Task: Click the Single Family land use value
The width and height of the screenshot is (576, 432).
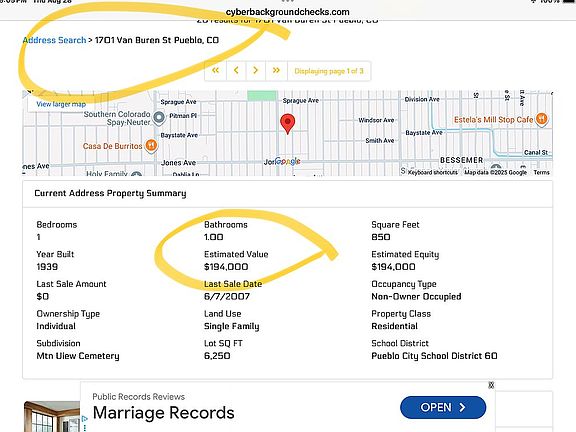Action: (x=231, y=326)
